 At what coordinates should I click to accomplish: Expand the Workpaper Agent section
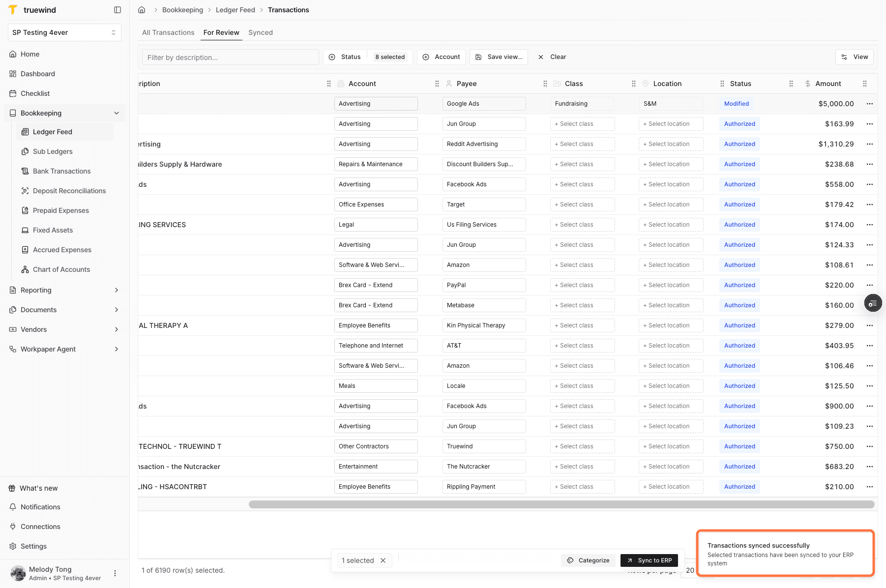(117, 349)
